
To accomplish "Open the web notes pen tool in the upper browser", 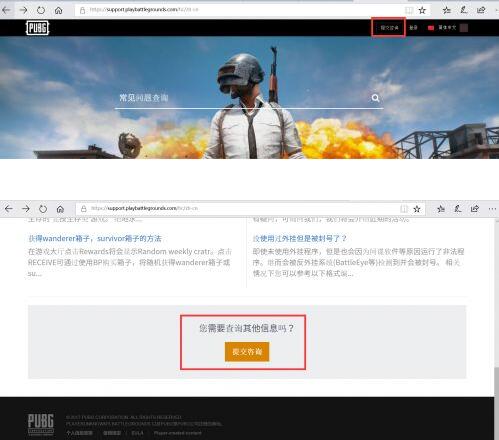I will coord(464,10).
